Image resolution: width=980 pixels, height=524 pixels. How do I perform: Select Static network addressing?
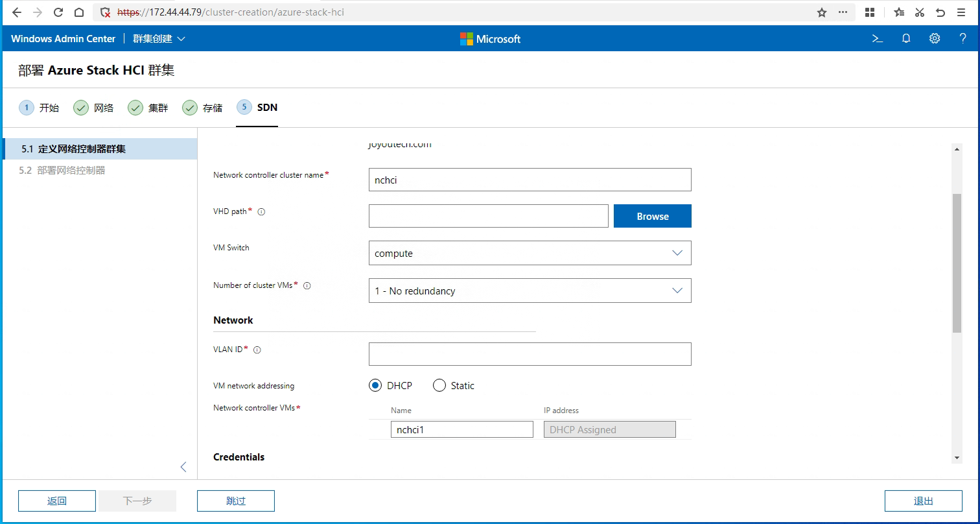coord(439,385)
